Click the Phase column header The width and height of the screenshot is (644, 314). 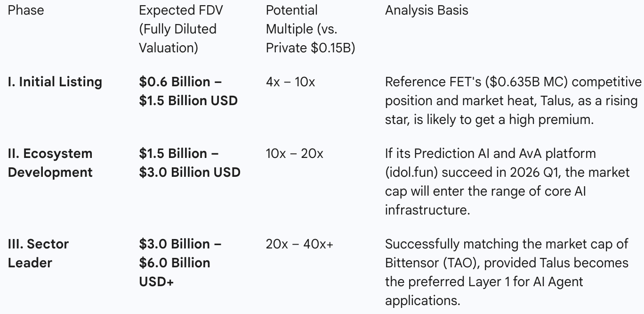26,10
